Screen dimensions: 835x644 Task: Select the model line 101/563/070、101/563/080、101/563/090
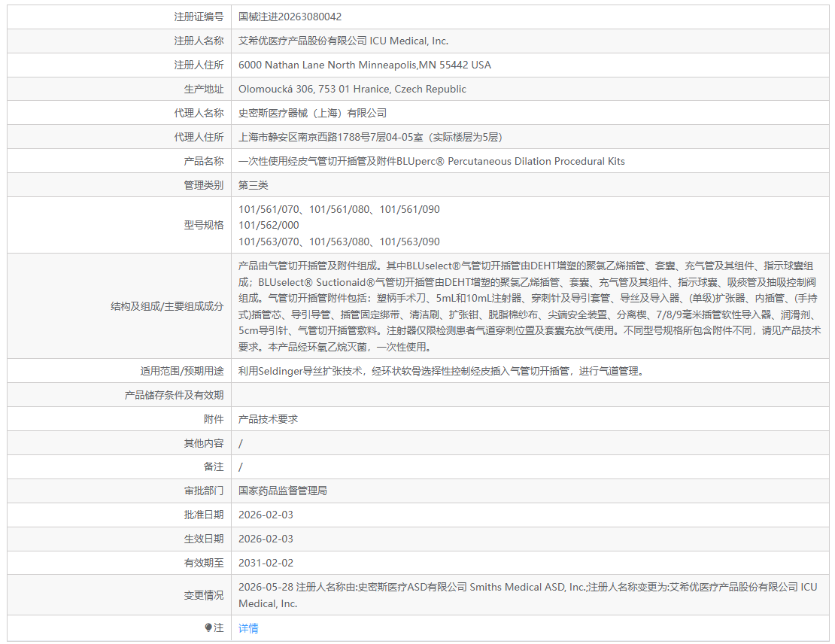click(x=339, y=241)
